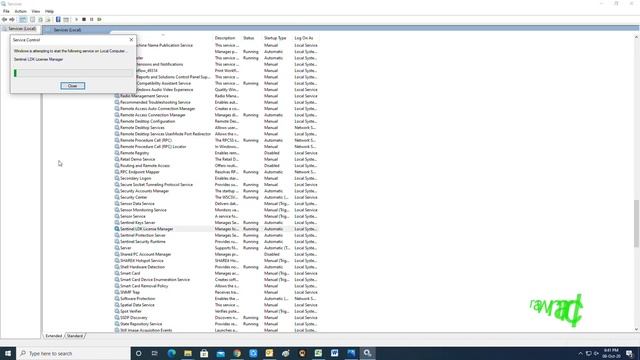Image resolution: width=640 pixels, height=360 pixels.
Task: Sort by the Status column header
Action: 249,38
